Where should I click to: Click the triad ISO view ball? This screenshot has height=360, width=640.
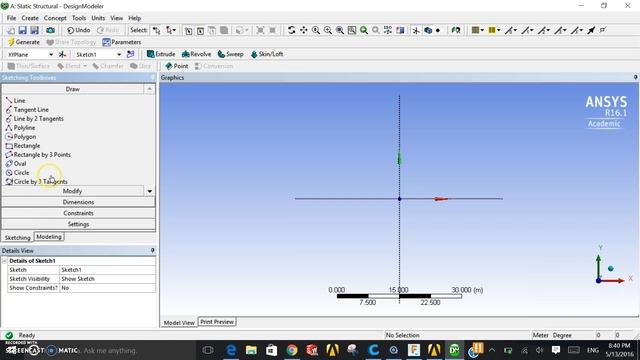[611, 269]
